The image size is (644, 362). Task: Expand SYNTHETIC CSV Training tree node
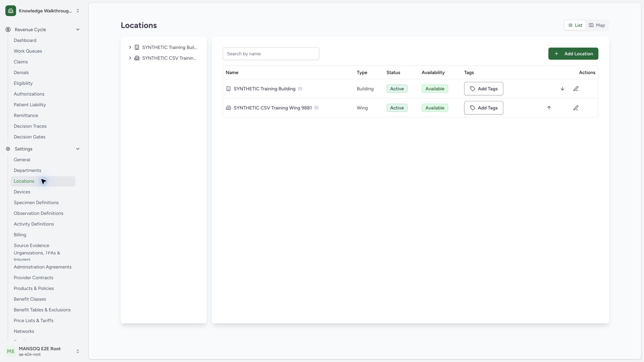pyautogui.click(x=130, y=58)
